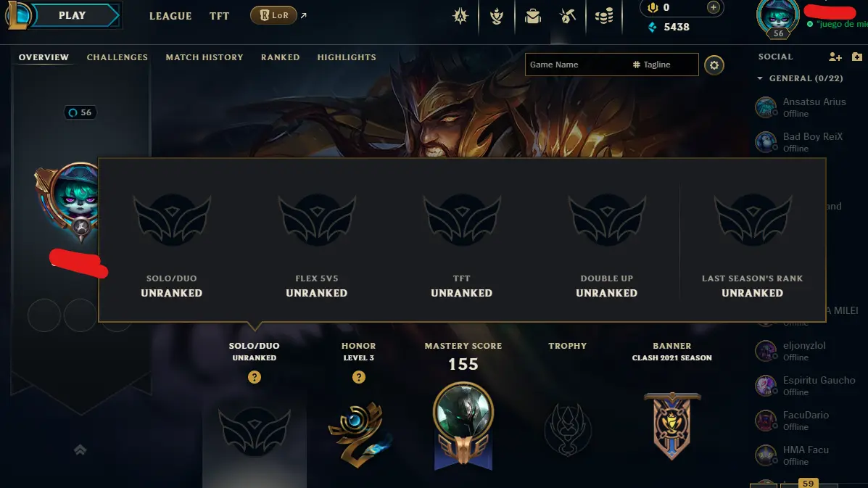Open the Clash tournament icon

[460, 16]
